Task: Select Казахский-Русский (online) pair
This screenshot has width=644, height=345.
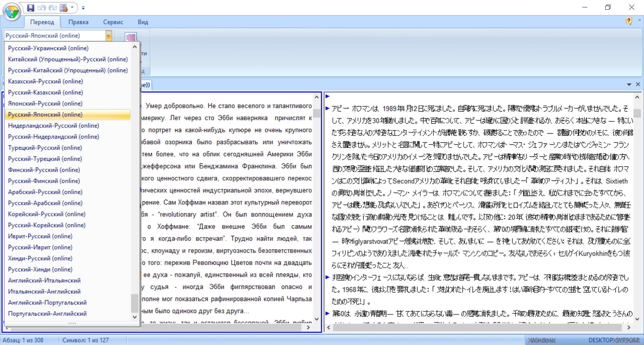Action: pyautogui.click(x=68, y=81)
